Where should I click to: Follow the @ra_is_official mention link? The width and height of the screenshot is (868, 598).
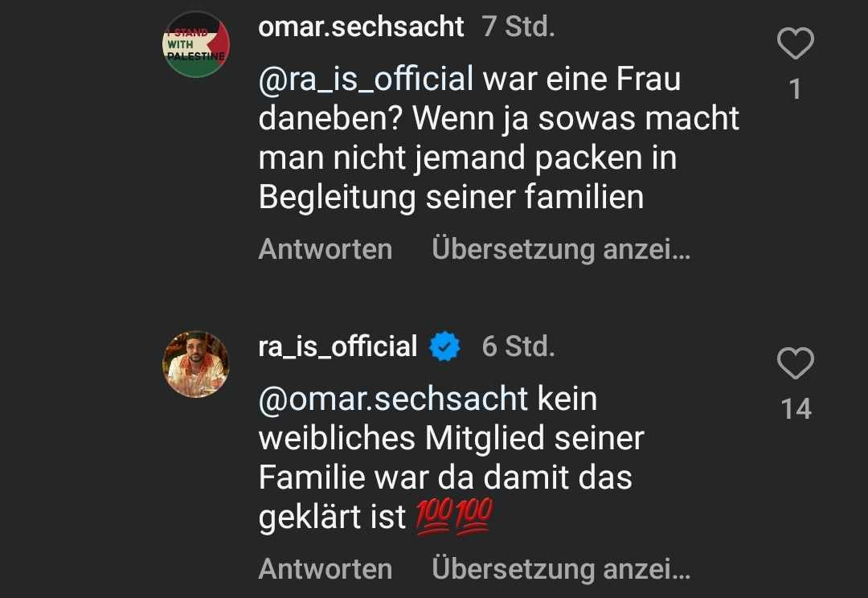click(366, 80)
